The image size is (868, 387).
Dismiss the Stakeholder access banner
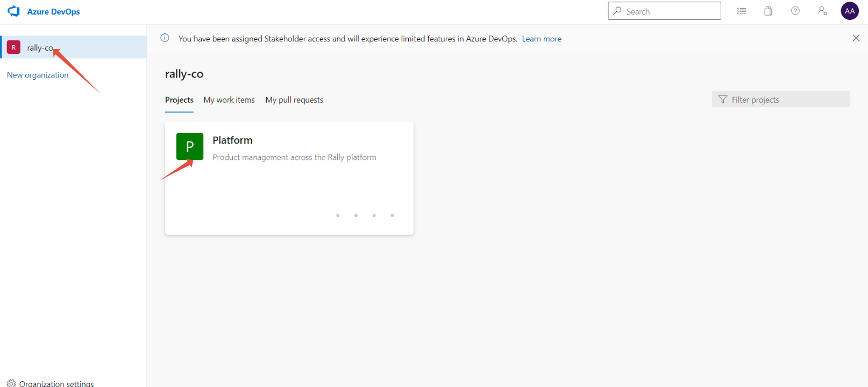[x=856, y=38]
